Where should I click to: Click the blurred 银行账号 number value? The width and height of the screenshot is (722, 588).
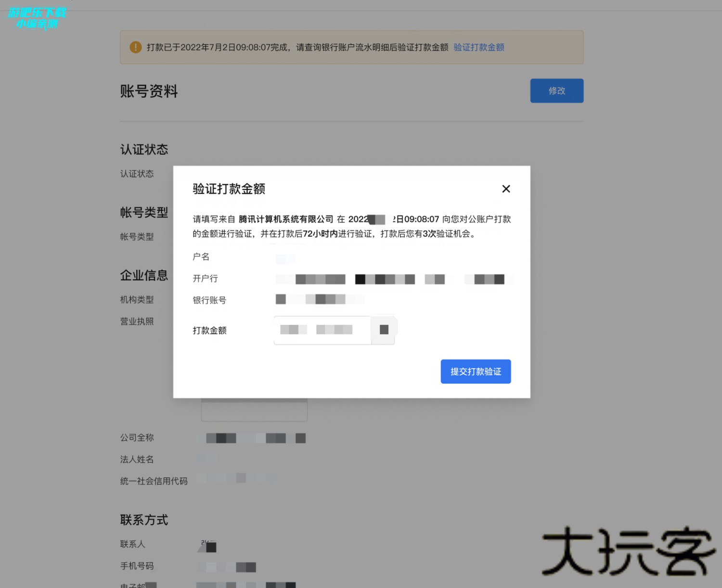point(320,299)
